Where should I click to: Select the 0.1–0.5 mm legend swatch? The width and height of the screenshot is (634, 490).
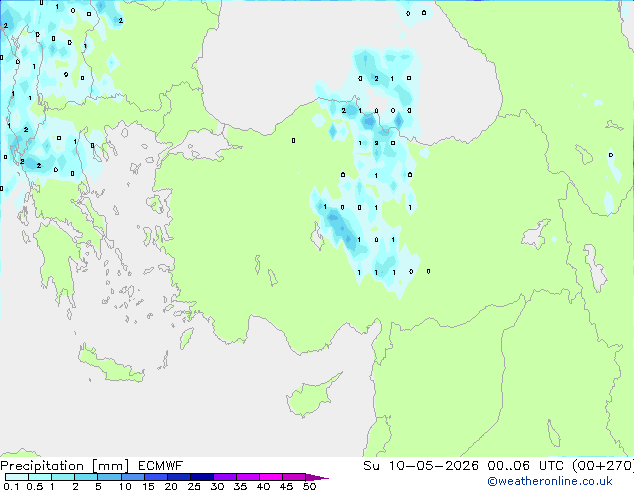click(x=17, y=477)
